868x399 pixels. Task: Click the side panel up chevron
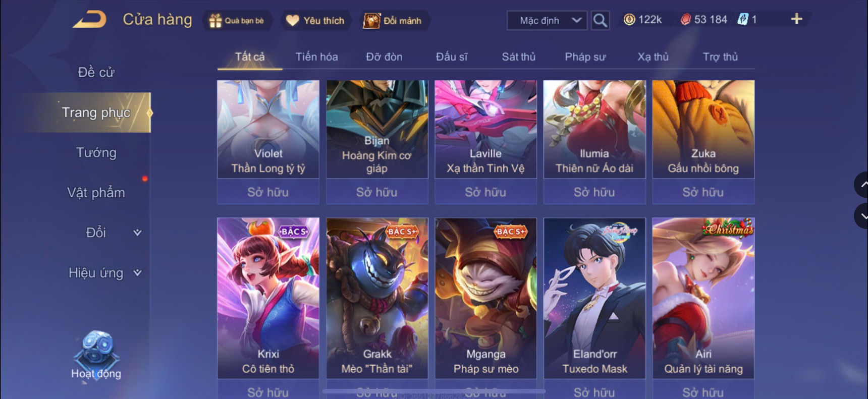[862, 185]
